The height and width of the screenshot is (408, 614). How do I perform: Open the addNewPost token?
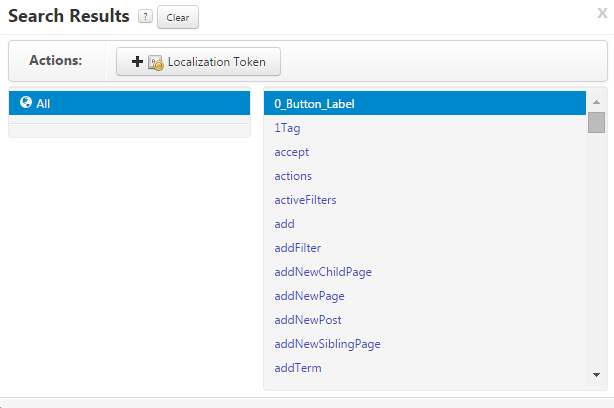(308, 320)
